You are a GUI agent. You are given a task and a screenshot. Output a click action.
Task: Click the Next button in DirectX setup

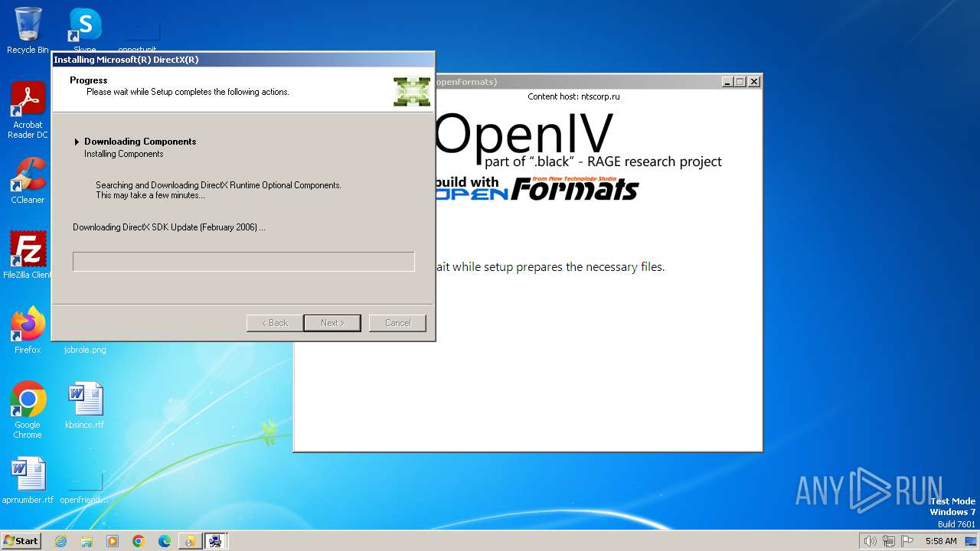point(332,323)
